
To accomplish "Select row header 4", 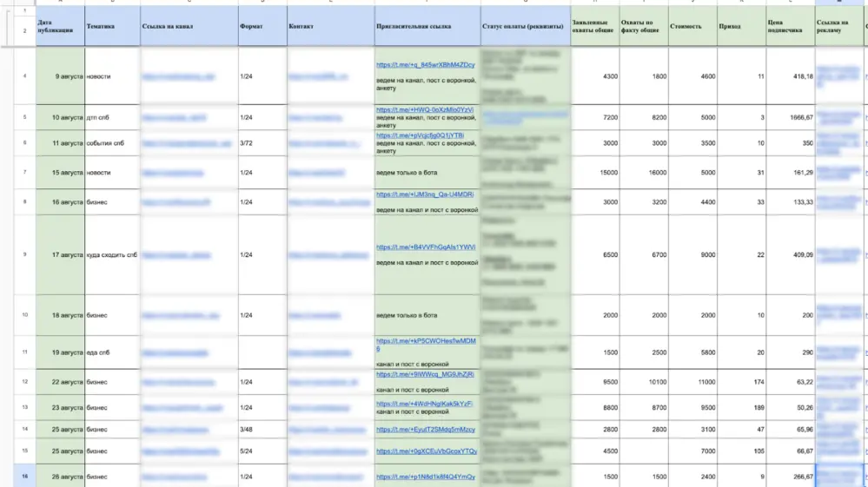I will point(24,76).
